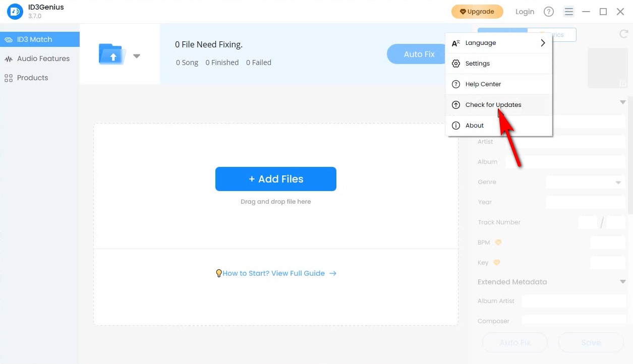Collapse the Extended Metadata section
The image size is (633, 364).
coord(623,282)
